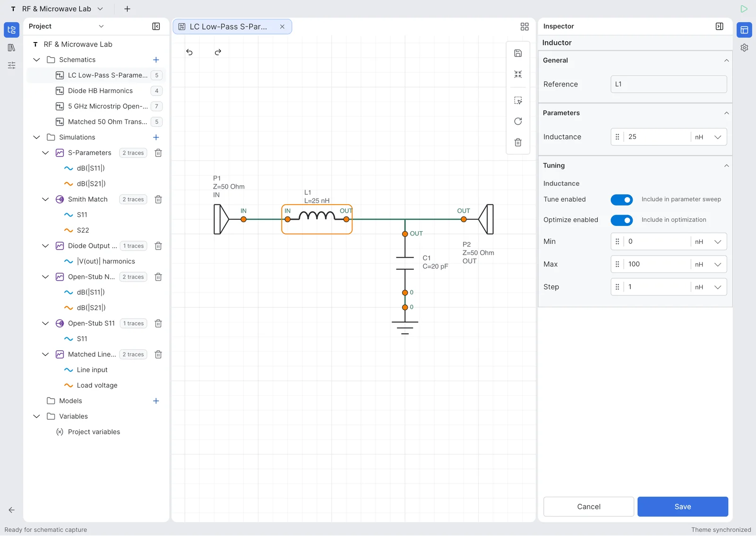The image size is (756, 536).
Task: Collapse the Tuning section
Action: [726, 166]
